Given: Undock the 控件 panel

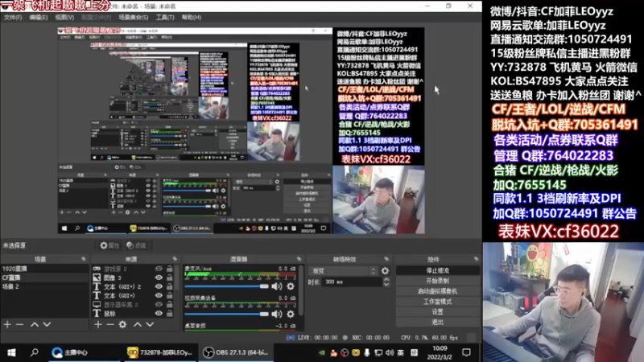Looking at the screenshot, I should [476, 259].
